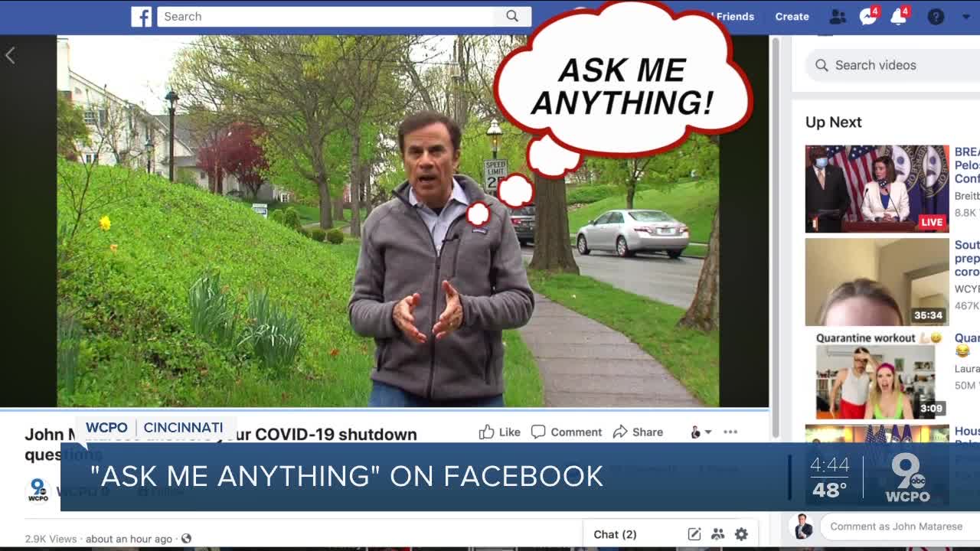
Task: Click the main video player to pause
Action: 387,221
